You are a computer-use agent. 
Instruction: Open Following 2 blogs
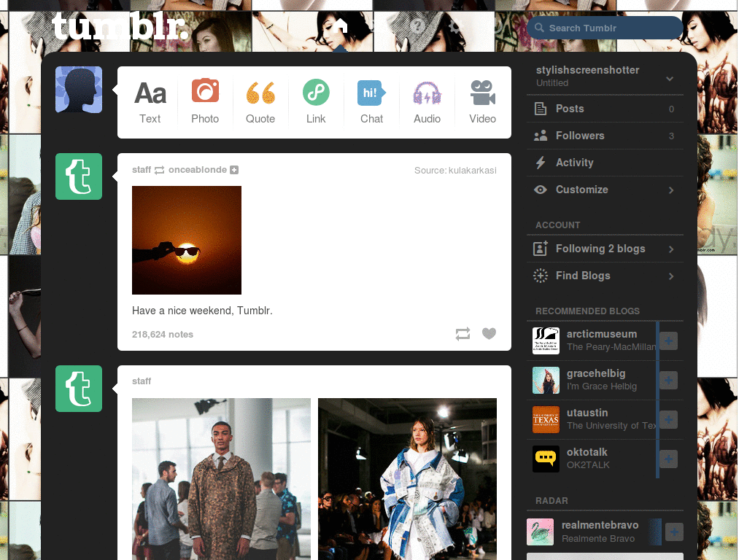click(x=605, y=249)
